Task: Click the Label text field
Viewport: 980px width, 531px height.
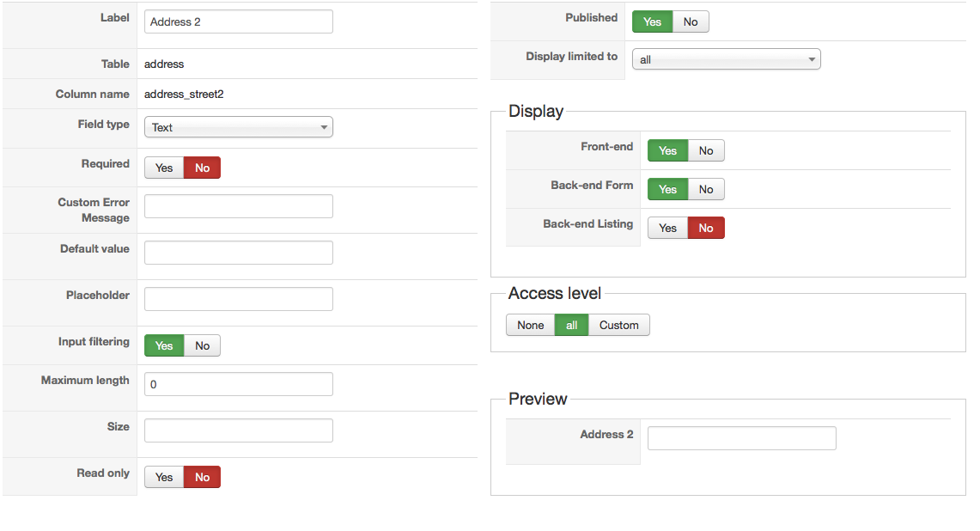Action: (x=238, y=21)
